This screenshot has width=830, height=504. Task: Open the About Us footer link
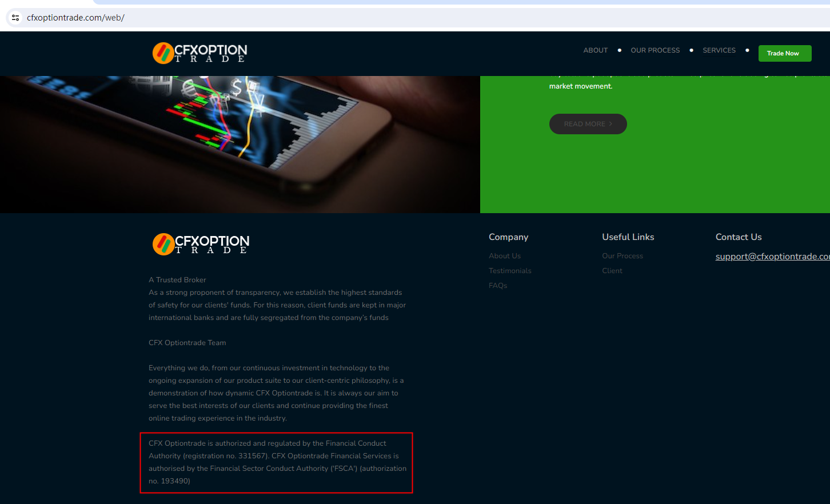pos(505,256)
